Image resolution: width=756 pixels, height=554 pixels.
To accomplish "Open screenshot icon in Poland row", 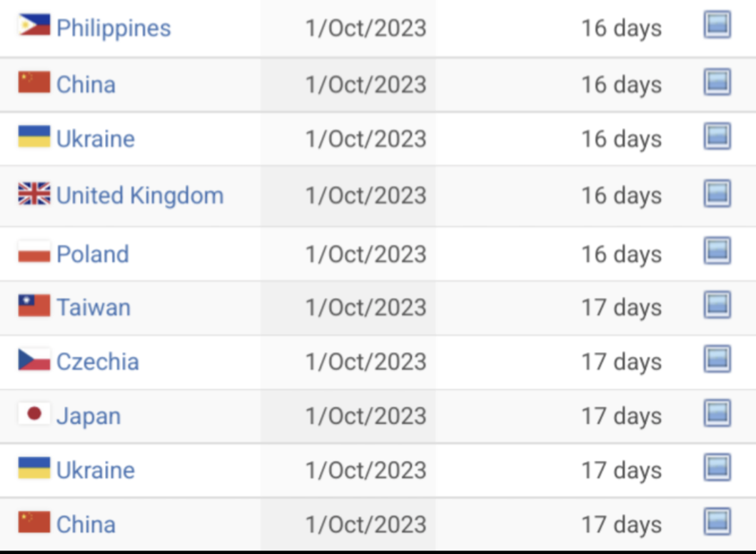I will [717, 251].
